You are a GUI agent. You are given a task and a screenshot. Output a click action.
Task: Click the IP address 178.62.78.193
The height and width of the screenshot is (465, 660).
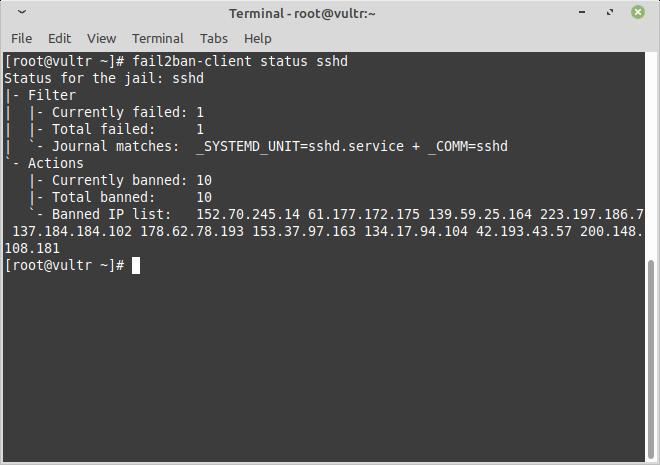click(x=192, y=231)
